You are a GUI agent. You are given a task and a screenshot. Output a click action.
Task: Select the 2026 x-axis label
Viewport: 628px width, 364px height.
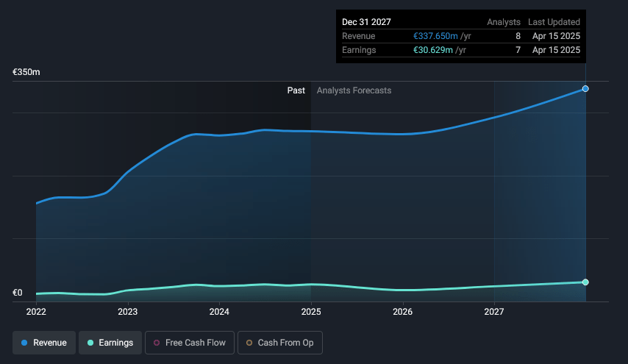click(402, 311)
